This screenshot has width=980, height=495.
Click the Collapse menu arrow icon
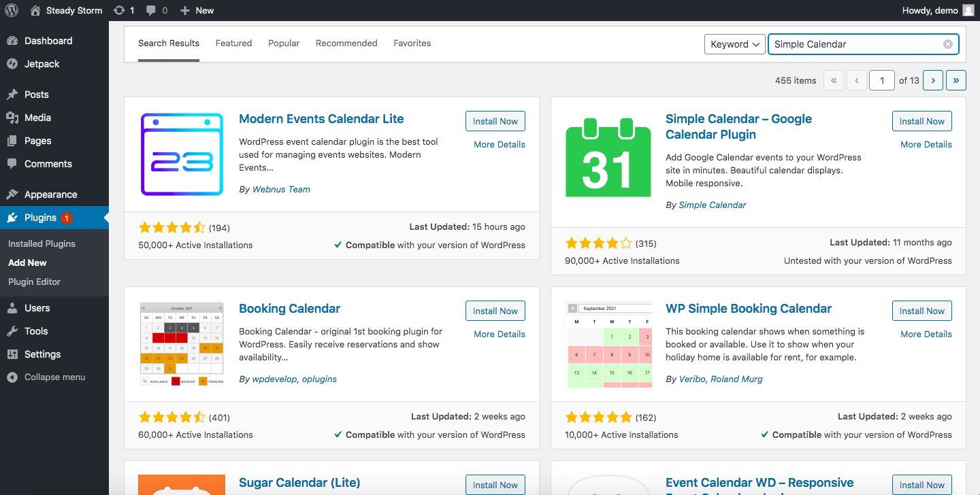pos(12,377)
